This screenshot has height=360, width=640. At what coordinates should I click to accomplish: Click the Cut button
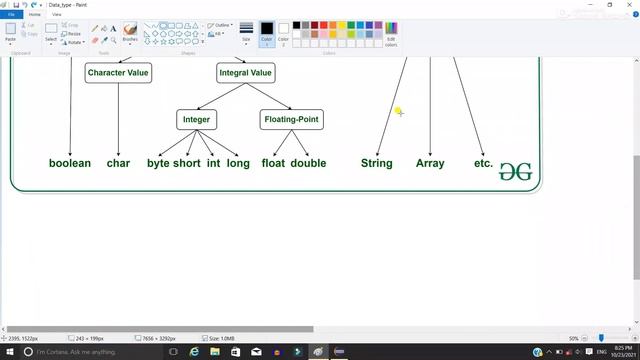pyautogui.click(x=28, y=25)
